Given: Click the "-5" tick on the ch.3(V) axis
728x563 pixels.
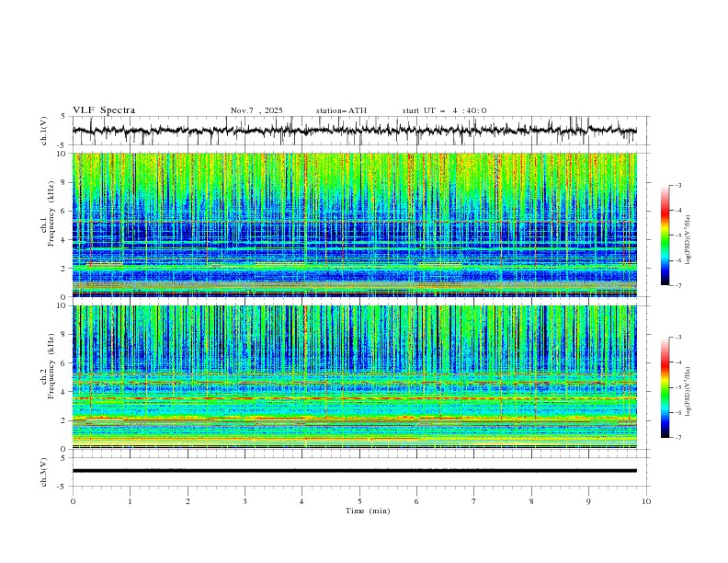Looking at the screenshot, I should [63, 487].
